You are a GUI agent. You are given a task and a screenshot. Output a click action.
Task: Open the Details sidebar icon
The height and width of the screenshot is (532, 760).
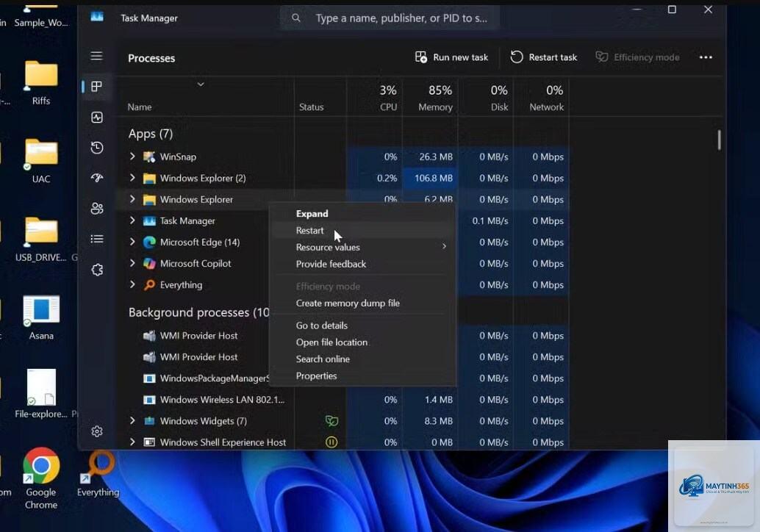96,239
